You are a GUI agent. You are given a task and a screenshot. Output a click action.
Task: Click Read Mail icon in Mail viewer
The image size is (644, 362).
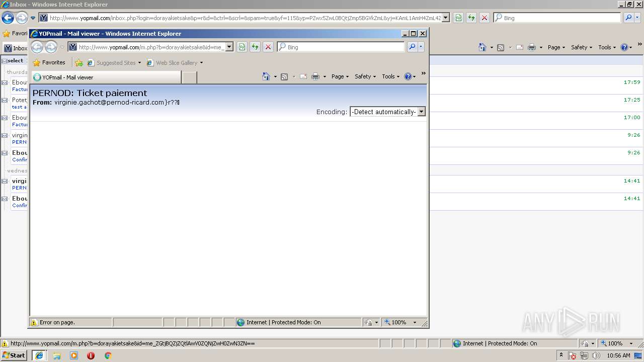tap(303, 76)
